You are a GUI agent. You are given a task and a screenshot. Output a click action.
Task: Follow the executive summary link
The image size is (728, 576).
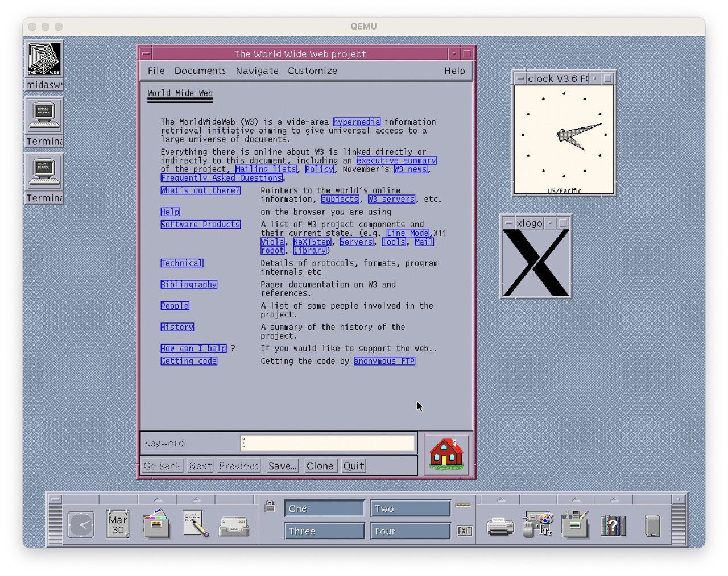click(396, 160)
